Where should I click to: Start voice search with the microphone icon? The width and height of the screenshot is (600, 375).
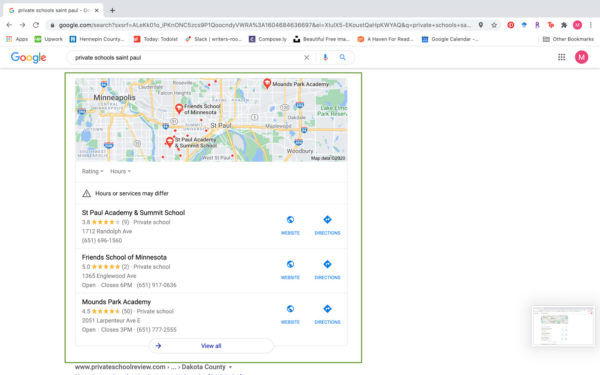coord(325,57)
